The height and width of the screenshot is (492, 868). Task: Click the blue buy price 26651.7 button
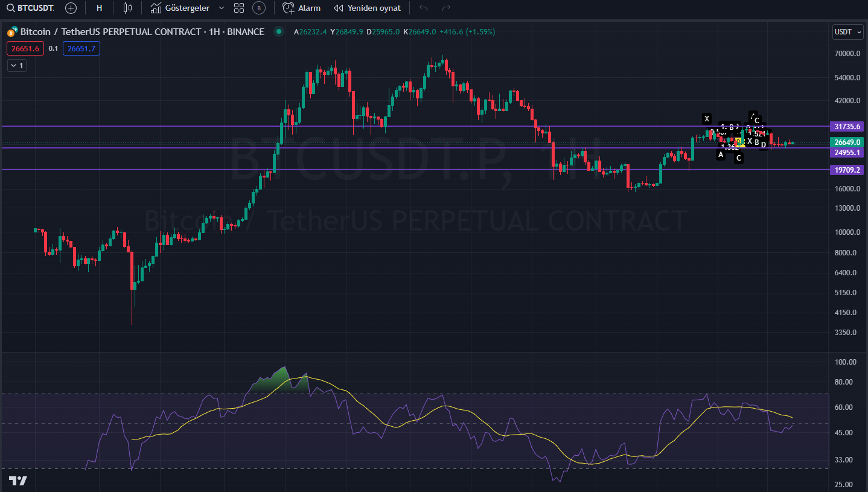pos(81,48)
